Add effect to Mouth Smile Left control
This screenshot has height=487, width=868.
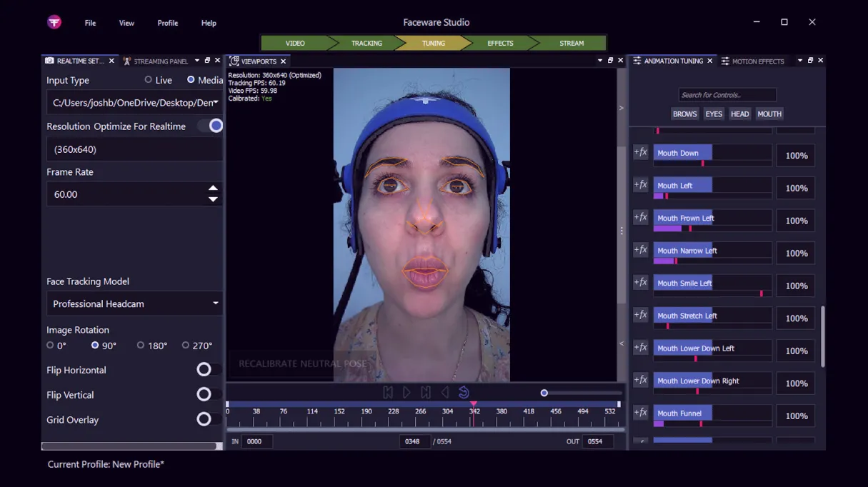click(641, 282)
